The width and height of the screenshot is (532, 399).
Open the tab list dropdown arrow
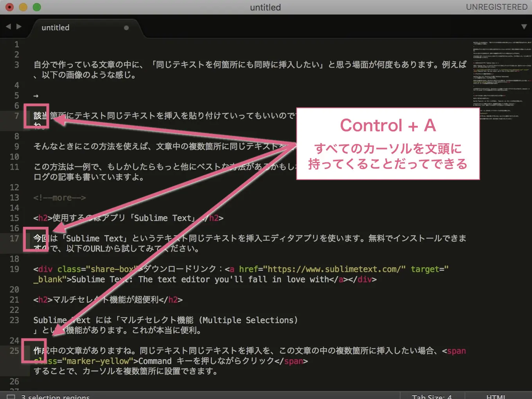524,27
